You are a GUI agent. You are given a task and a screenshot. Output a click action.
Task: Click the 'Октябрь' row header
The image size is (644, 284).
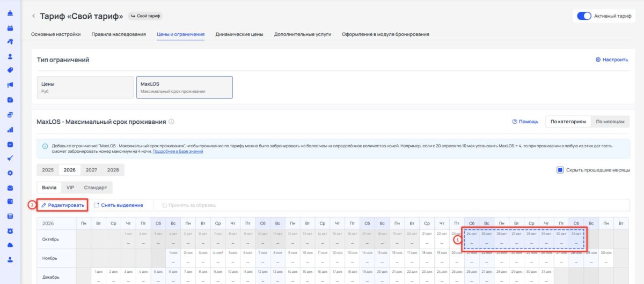56,238
